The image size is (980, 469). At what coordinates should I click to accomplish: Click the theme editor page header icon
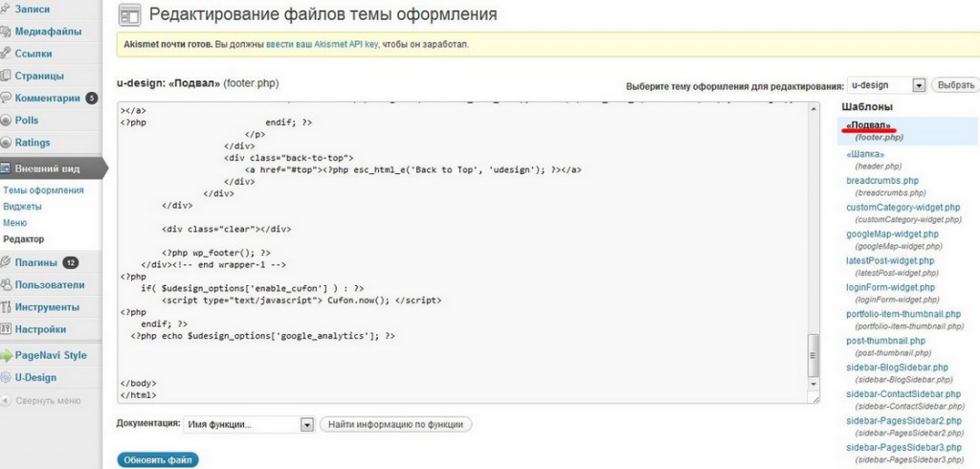tap(129, 15)
